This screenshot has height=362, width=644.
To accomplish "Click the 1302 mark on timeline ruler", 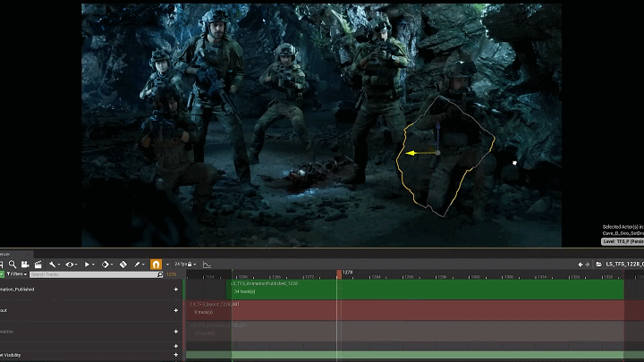I will click(475, 277).
